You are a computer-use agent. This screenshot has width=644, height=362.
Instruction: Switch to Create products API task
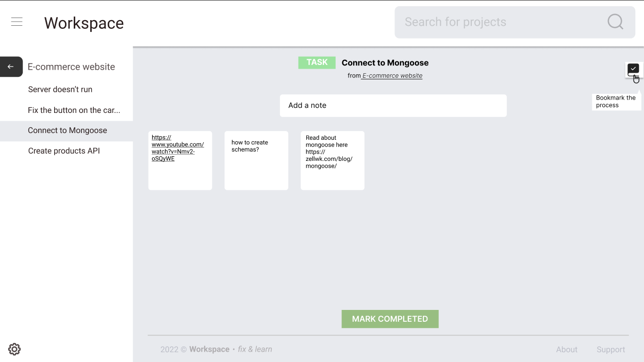64,151
